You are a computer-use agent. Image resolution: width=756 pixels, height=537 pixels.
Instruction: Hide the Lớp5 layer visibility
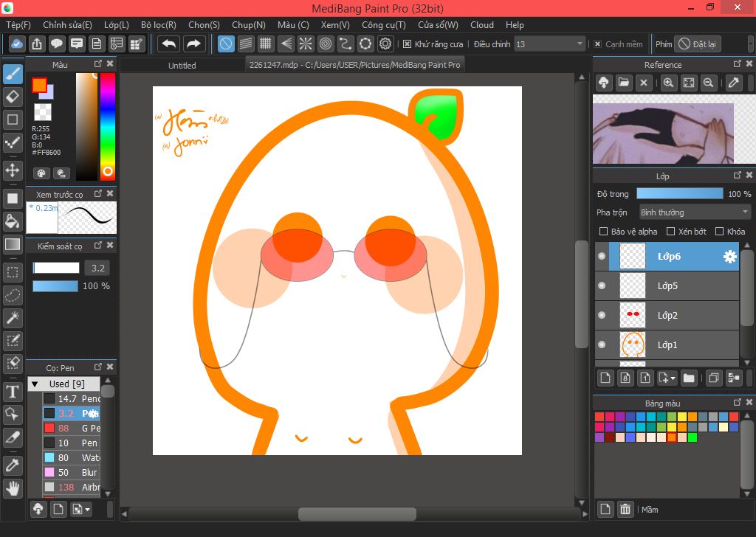pyautogui.click(x=602, y=285)
